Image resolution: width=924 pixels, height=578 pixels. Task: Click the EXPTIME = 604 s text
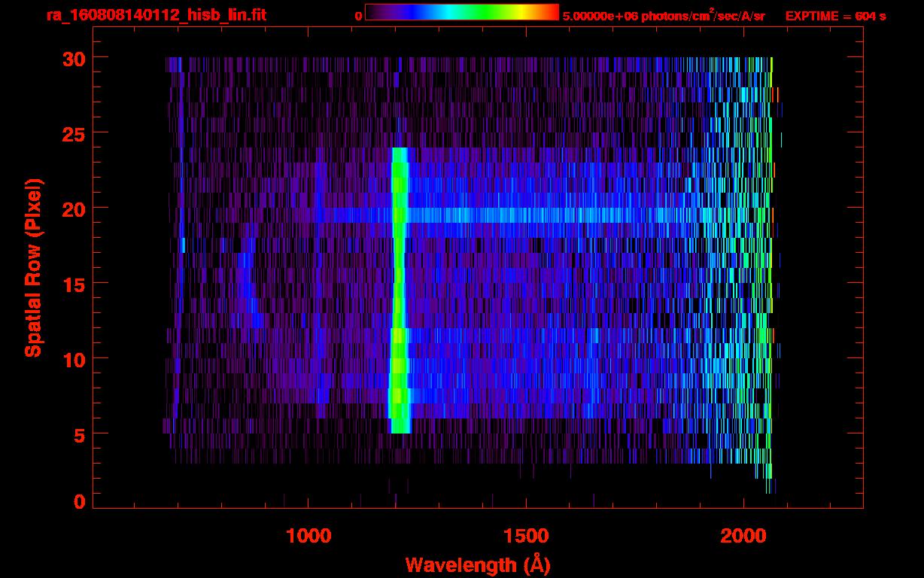835,16
